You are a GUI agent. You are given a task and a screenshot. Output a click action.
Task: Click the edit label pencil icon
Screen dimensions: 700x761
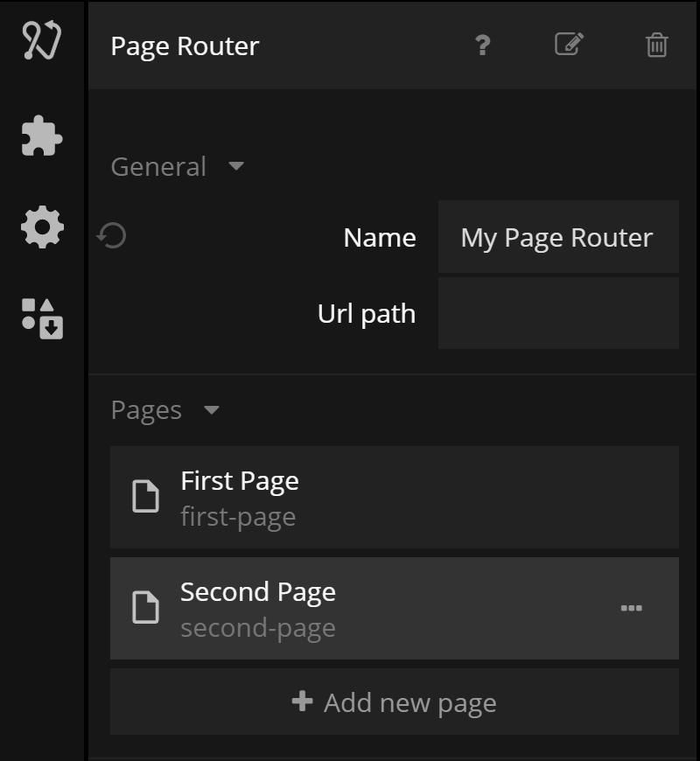(570, 45)
